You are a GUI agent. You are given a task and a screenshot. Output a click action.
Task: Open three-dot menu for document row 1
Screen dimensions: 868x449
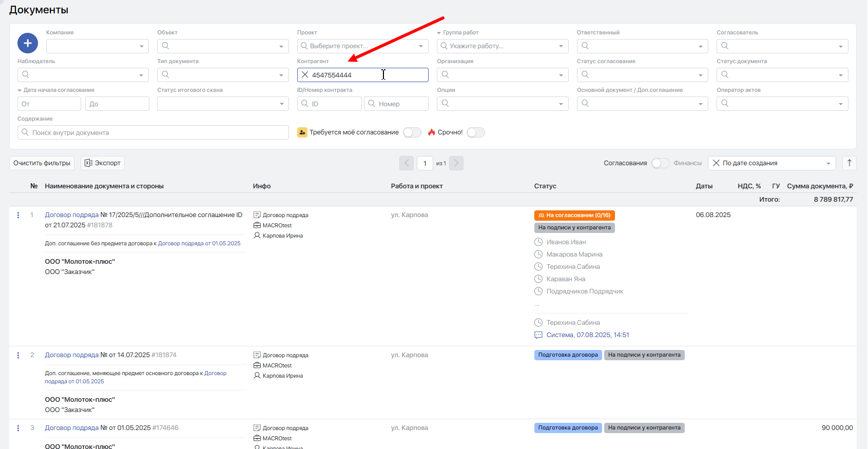[x=18, y=216]
